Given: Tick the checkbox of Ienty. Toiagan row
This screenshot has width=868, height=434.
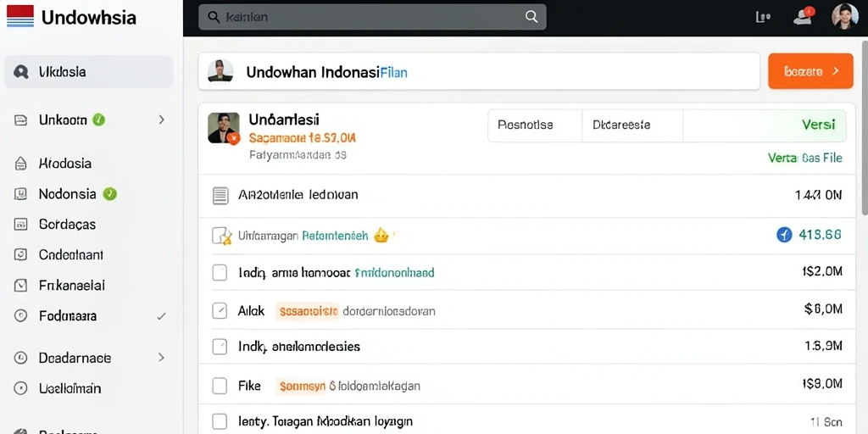Looking at the screenshot, I should 220,422.
